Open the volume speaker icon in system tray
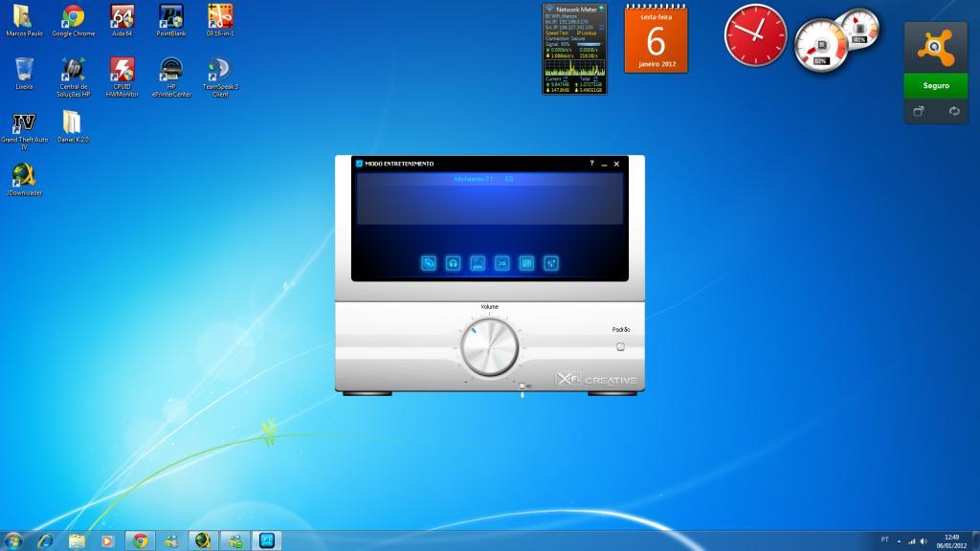Image resolution: width=980 pixels, height=551 pixels. 924,541
